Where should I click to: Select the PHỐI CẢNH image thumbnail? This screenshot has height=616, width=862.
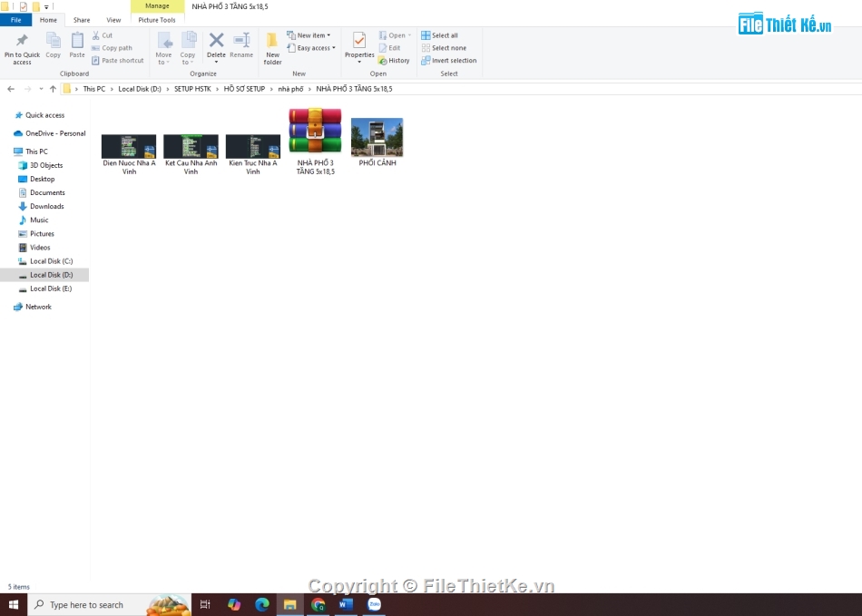tap(377, 138)
